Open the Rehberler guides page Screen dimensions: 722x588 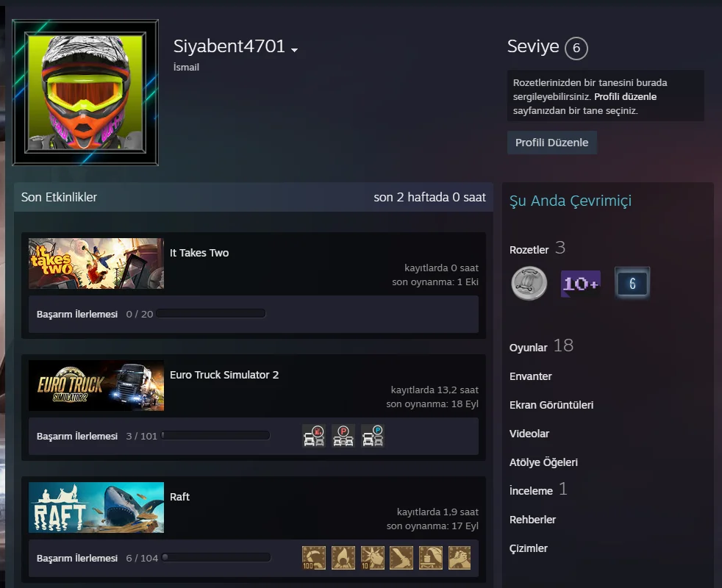532,520
